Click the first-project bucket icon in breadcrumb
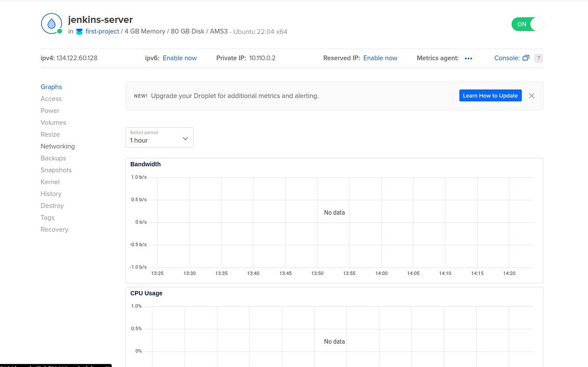The image size is (588, 367). pyautogui.click(x=79, y=31)
